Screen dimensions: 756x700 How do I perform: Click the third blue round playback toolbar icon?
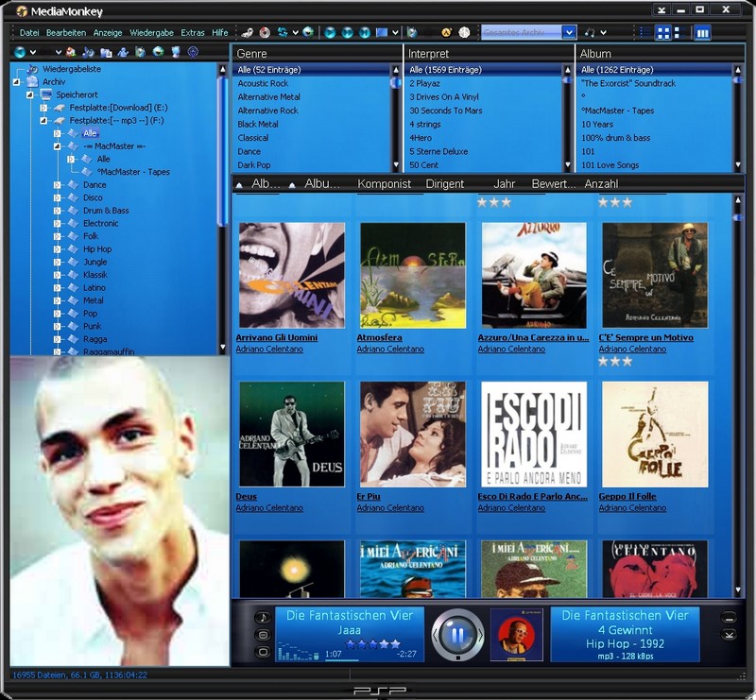tap(365, 32)
